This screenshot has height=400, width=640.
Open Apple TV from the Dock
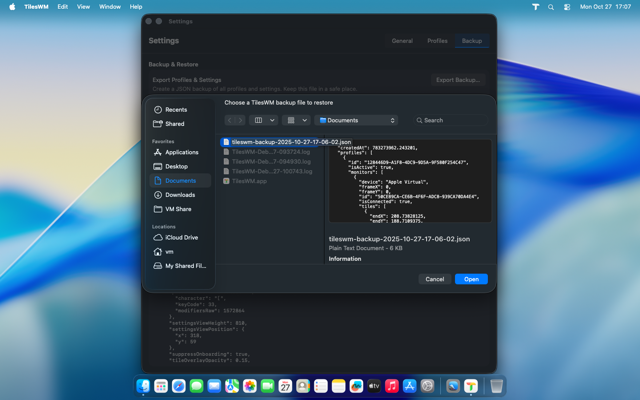tap(374, 386)
